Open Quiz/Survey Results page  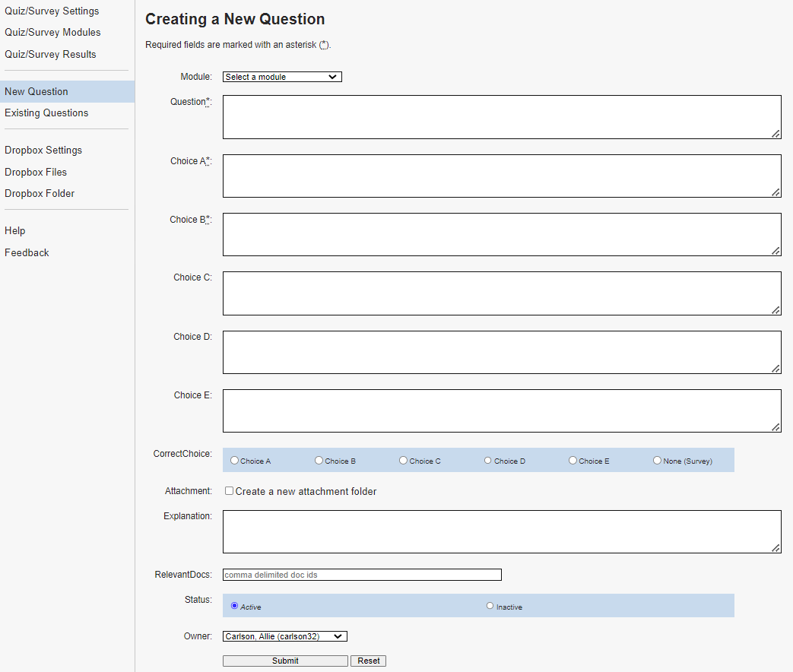(50, 54)
